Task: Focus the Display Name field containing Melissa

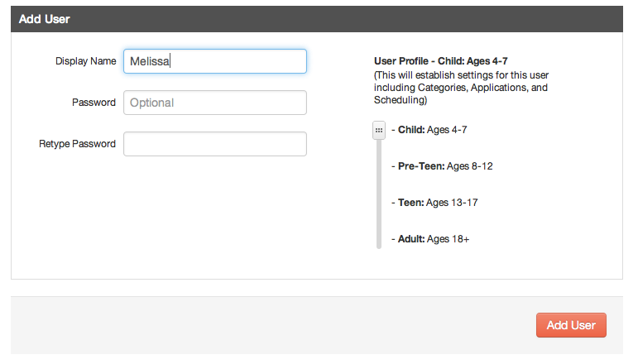Action: point(215,61)
